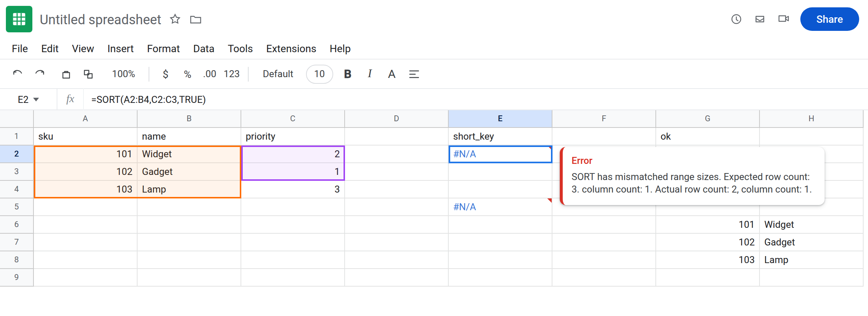Screen dimensions: 868x316
Task: Click the "Lamp" cell in column B
Action: (x=189, y=189)
